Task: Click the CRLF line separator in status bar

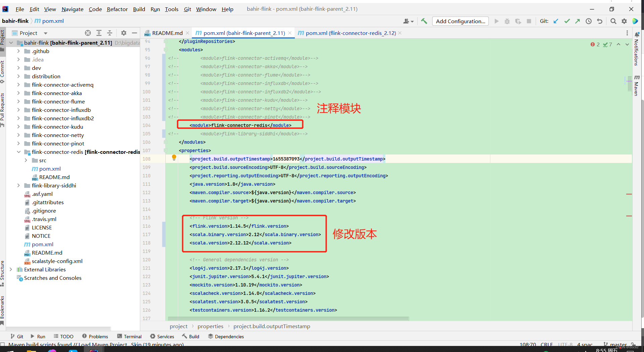Action: (x=547, y=344)
